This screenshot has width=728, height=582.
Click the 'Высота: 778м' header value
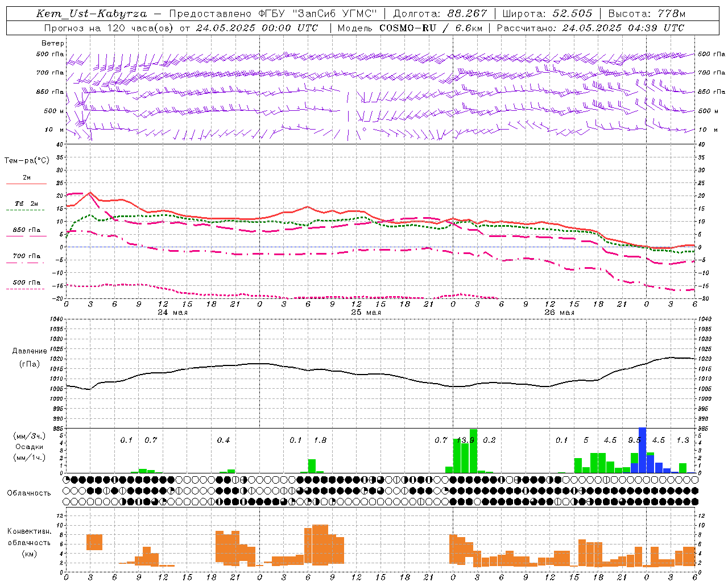(647, 14)
